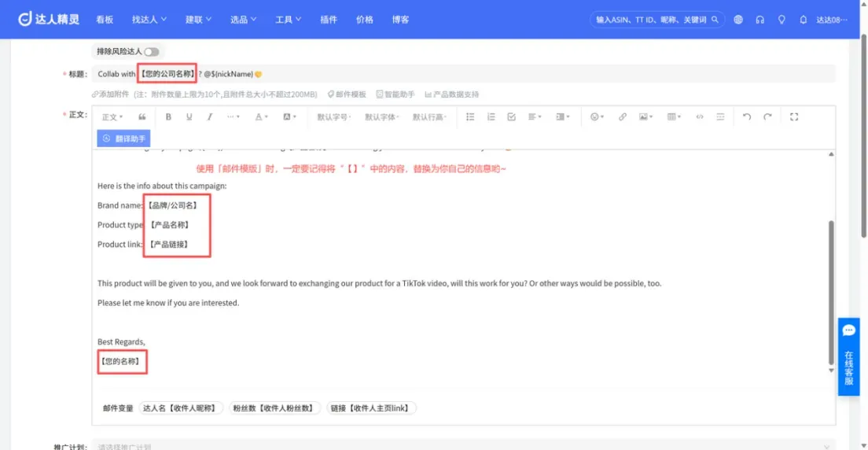Open the 默认字体 font family dropdown

pos(382,117)
